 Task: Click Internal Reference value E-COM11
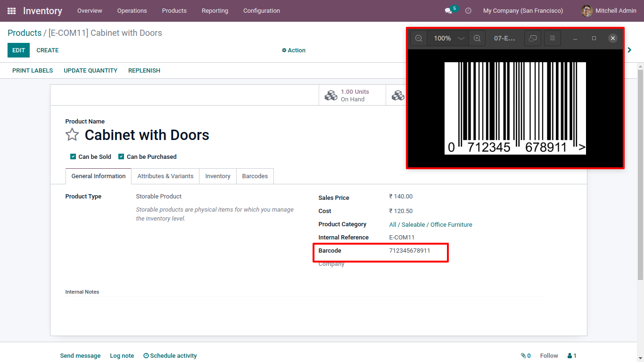coord(402,238)
